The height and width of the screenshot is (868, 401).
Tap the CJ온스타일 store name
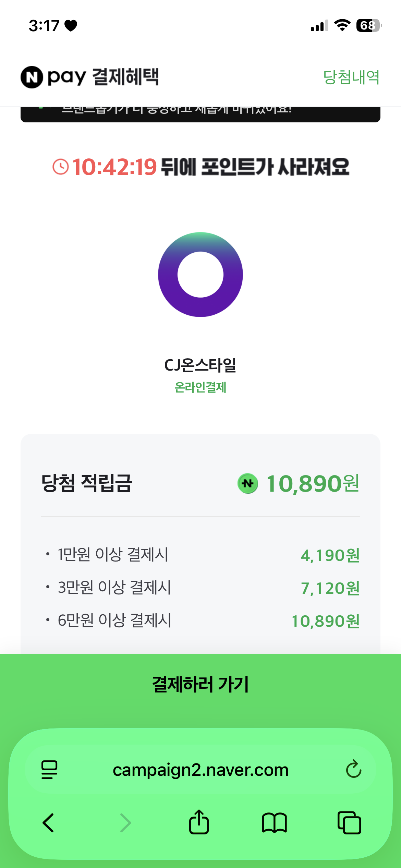point(200,365)
